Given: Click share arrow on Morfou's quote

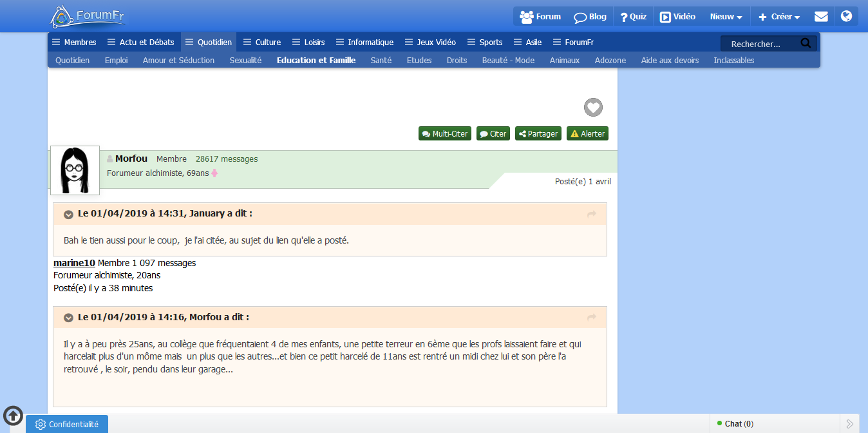Looking at the screenshot, I should (592, 318).
